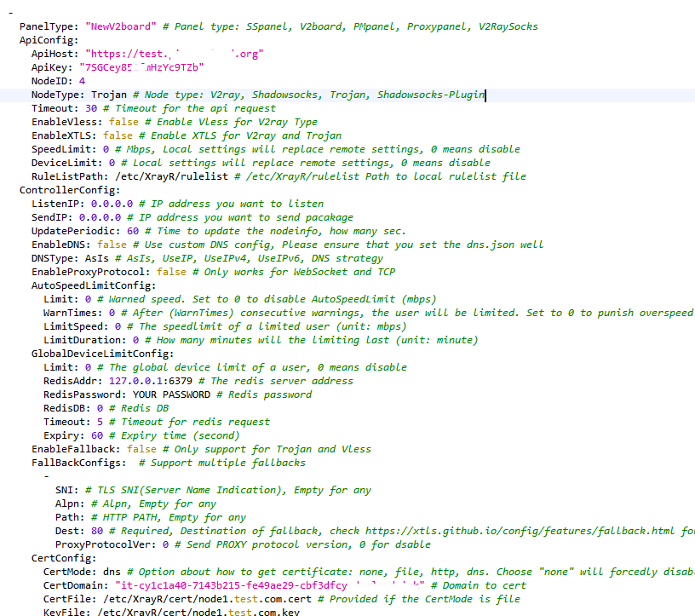This screenshot has height=616, width=695.
Task: Select the DNSType value AsIs
Action: click(x=98, y=257)
